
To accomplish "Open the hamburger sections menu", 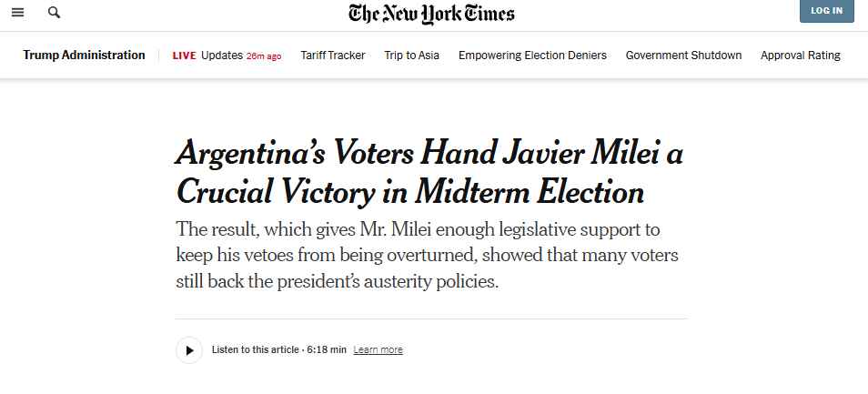I will 19,13.
